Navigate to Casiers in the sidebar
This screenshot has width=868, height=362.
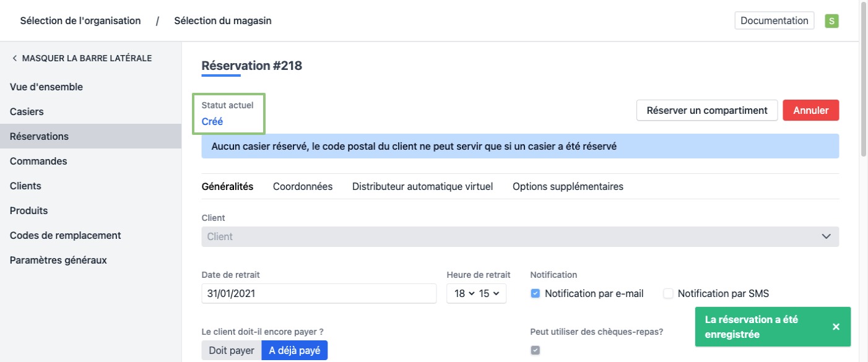point(27,111)
